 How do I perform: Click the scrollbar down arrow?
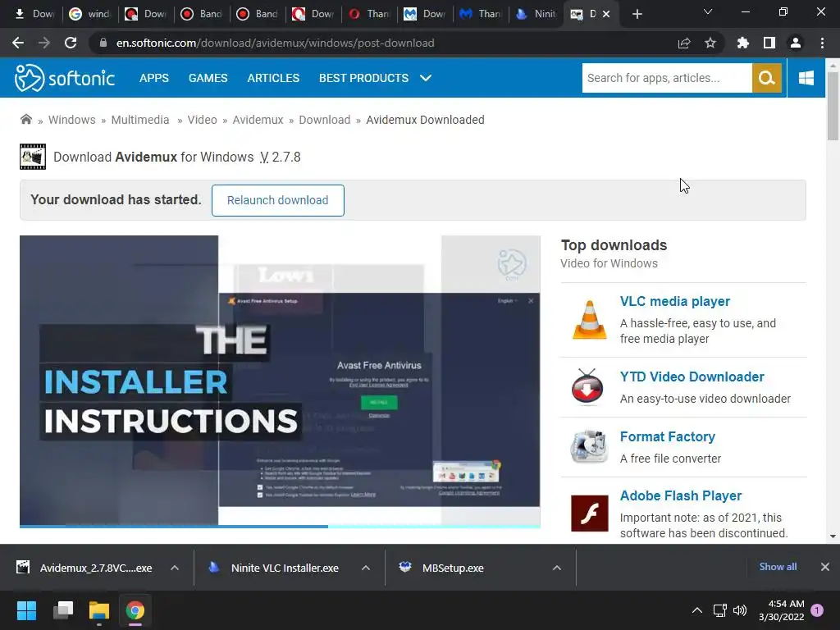click(x=833, y=536)
